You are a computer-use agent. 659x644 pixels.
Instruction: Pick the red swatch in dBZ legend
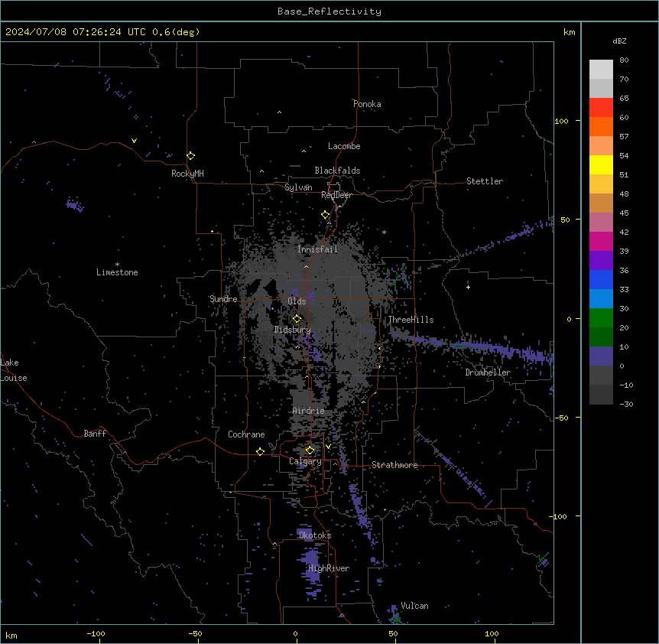(601, 108)
